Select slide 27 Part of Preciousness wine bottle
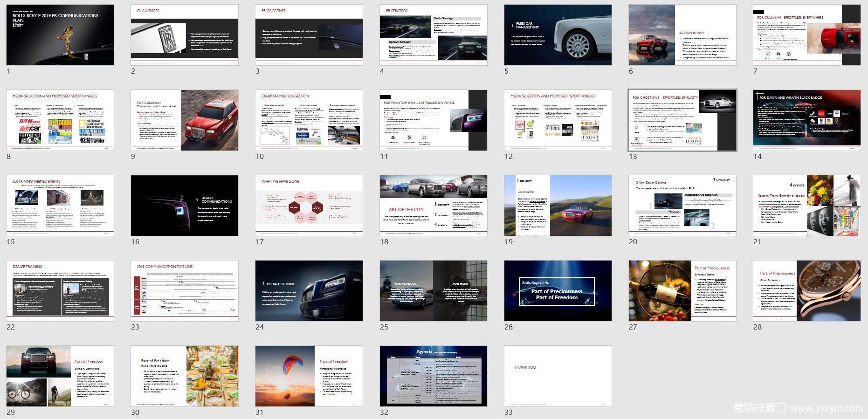The height and width of the screenshot is (419, 868). pyautogui.click(x=682, y=291)
